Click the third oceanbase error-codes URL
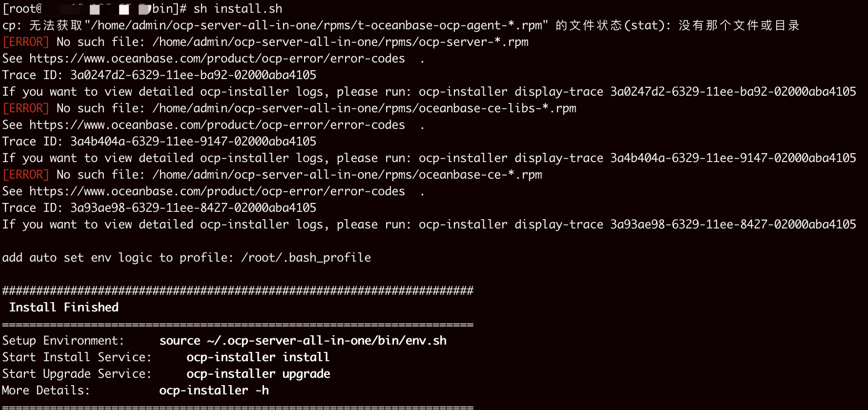Image resolution: width=868 pixels, height=410 pixels. (217, 191)
